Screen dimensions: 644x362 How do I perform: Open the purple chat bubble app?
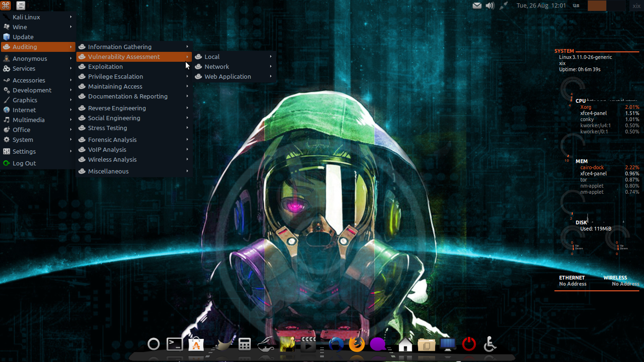378,345
